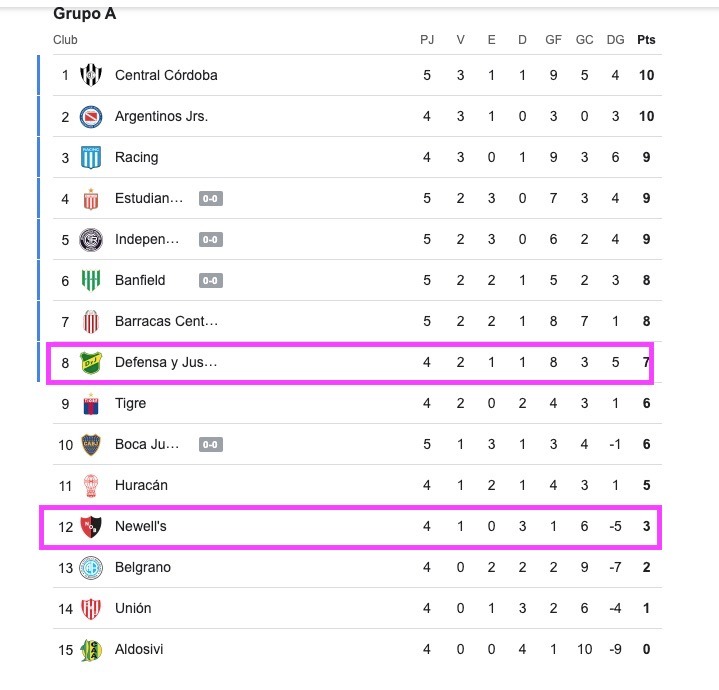Click the Boca Juniors club crest
Viewport: 719px width, 690px height.
[91, 444]
